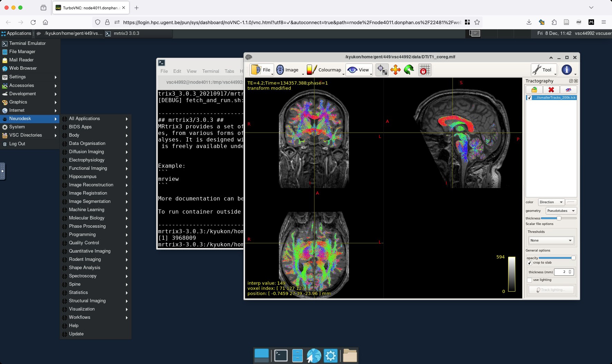
Task: Open settings gear icon in dock
Action: point(330,355)
